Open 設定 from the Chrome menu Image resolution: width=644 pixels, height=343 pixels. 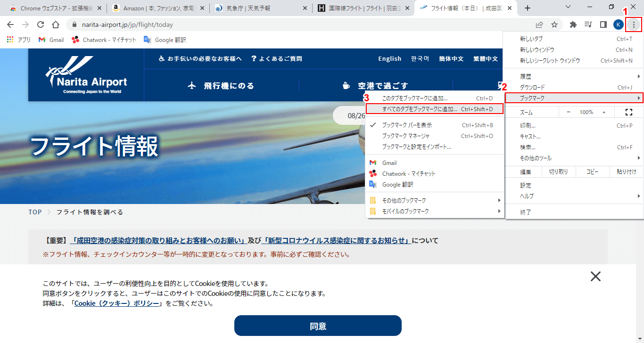click(574, 185)
